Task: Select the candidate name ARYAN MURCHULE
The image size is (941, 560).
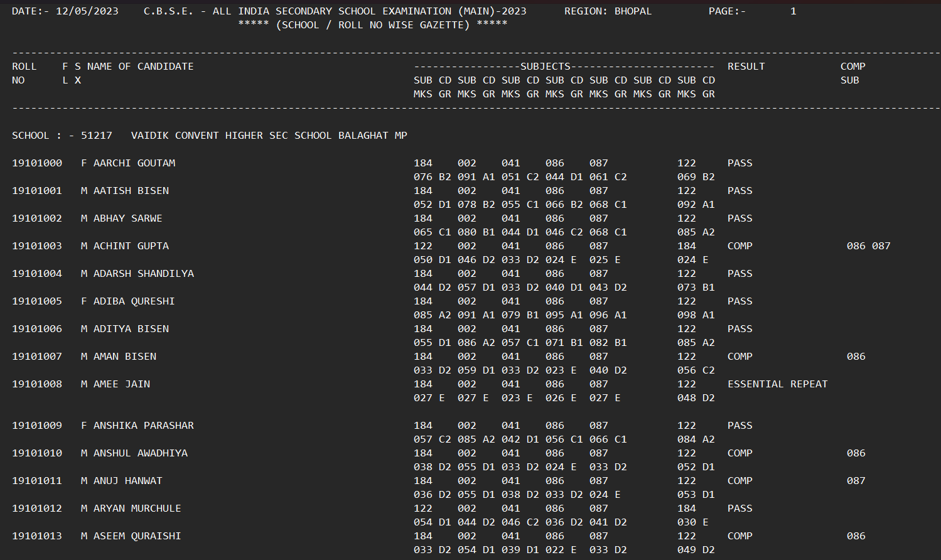Action: (x=137, y=509)
